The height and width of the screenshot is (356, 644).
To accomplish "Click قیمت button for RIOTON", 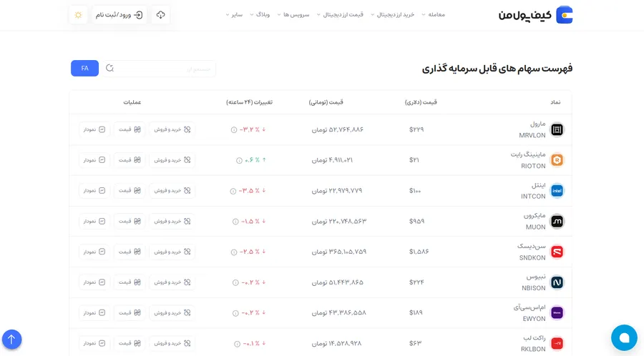I will point(130,160).
